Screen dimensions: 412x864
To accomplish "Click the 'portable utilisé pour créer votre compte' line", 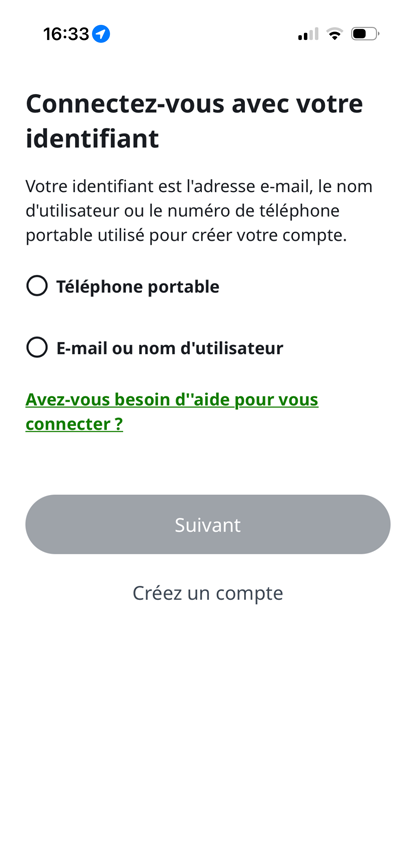I will coord(187,235).
